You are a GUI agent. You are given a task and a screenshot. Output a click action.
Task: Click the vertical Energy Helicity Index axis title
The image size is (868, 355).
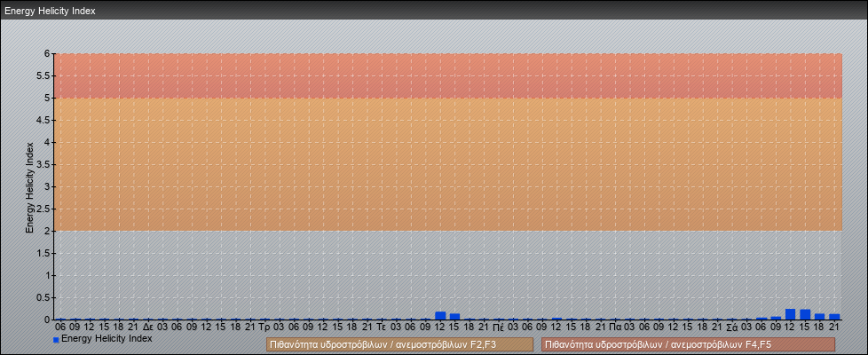30,186
